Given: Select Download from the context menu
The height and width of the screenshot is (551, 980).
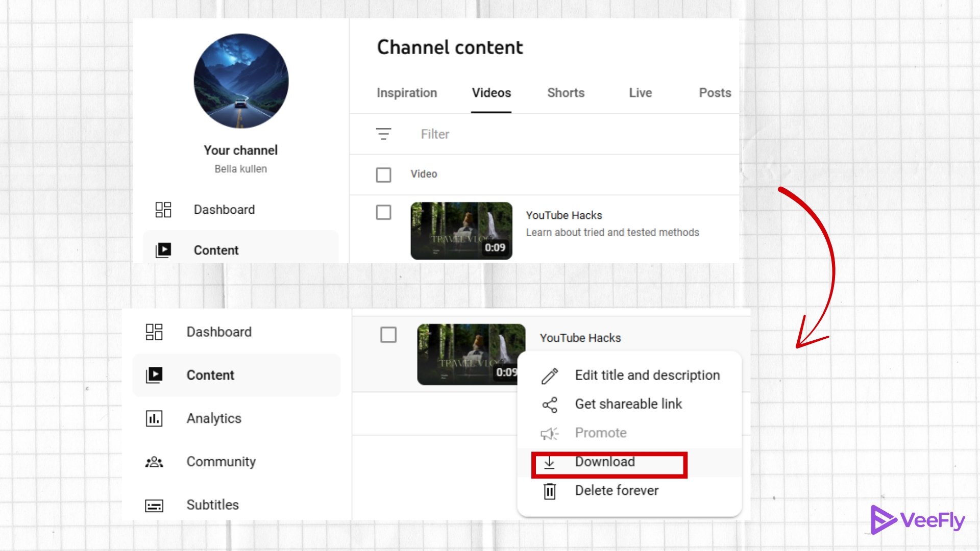Looking at the screenshot, I should pos(605,462).
